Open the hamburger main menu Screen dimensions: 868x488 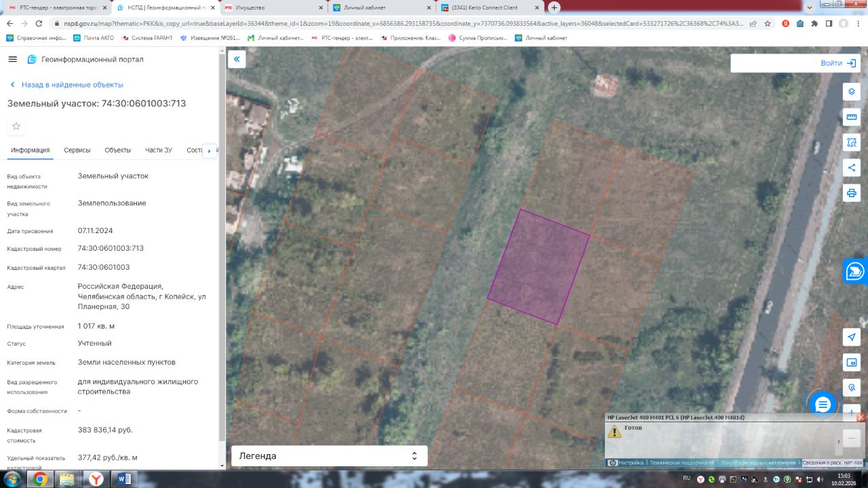12,60
